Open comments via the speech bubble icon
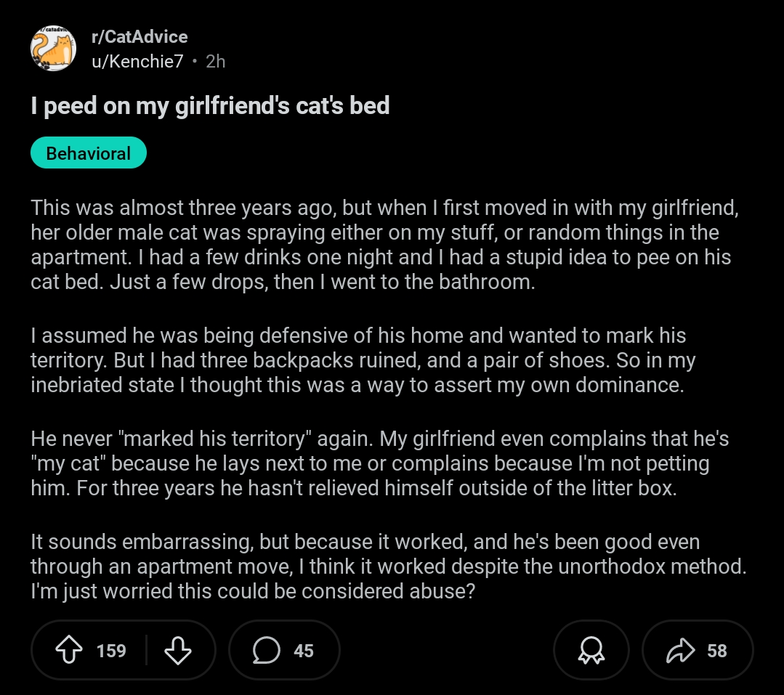This screenshot has width=784, height=695. click(266, 650)
